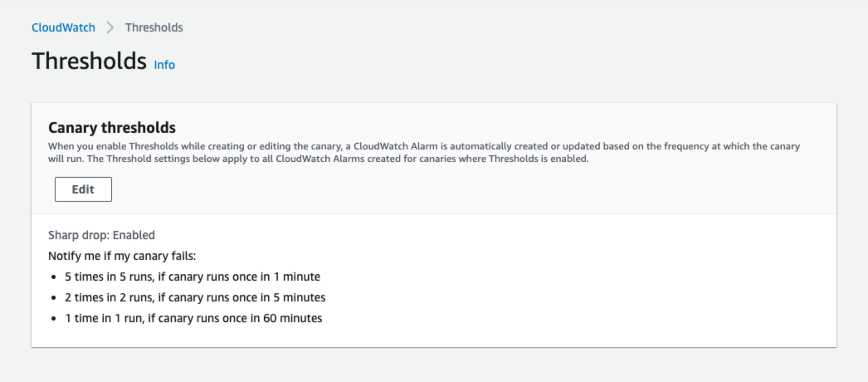This screenshot has width=868, height=382.
Task: Click the "60 minutes" frequency text
Action: pos(293,318)
